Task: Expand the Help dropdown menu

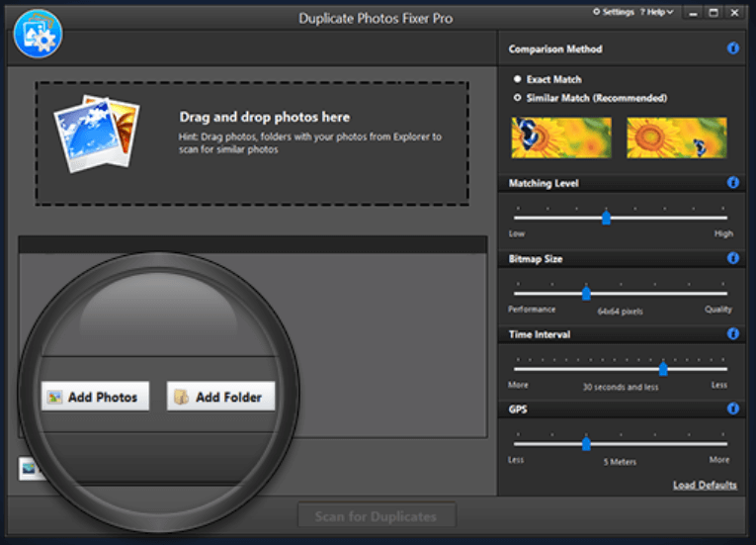Action: click(x=657, y=12)
